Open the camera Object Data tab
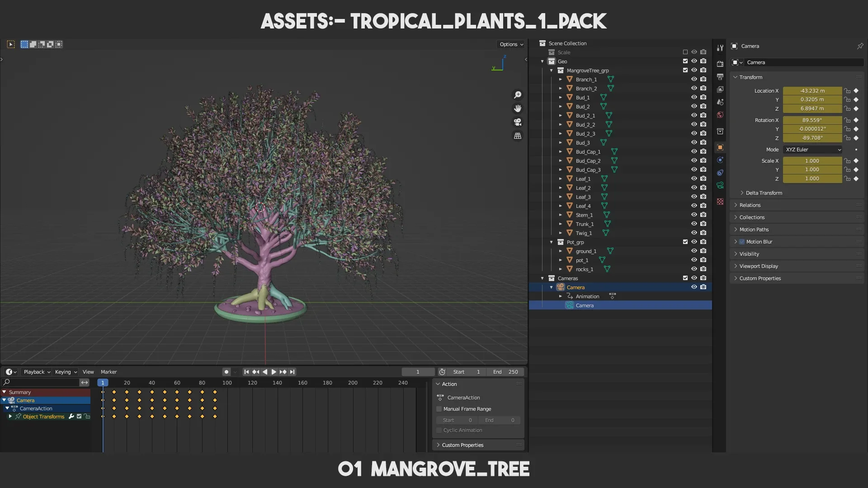Image resolution: width=868 pixels, height=488 pixels. 720,185
